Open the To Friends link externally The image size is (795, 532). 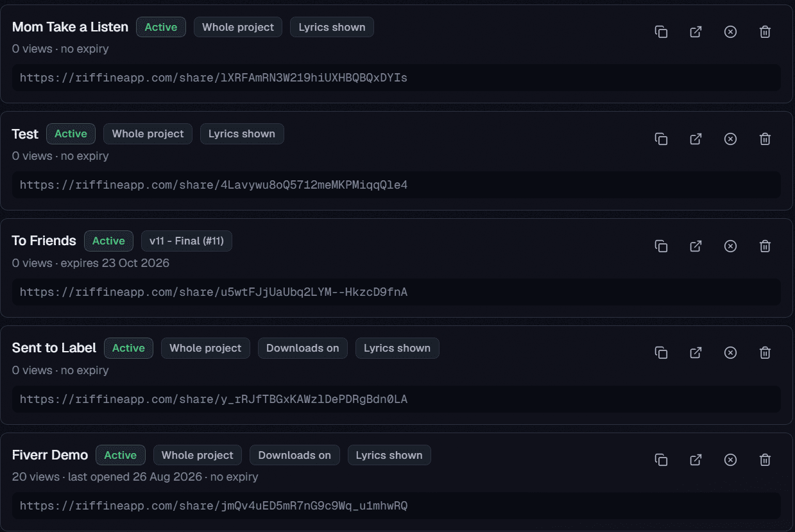[x=696, y=246]
